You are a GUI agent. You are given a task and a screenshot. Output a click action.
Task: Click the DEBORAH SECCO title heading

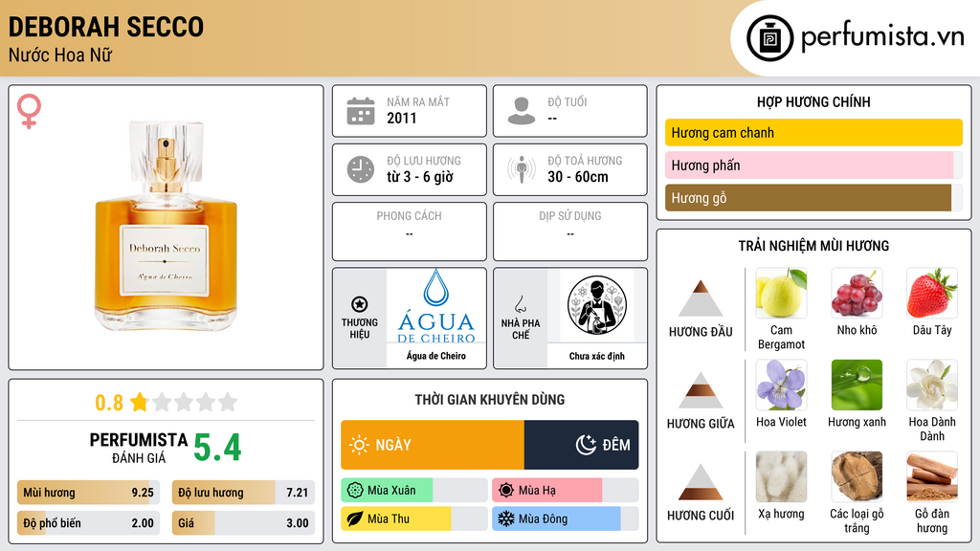106,27
